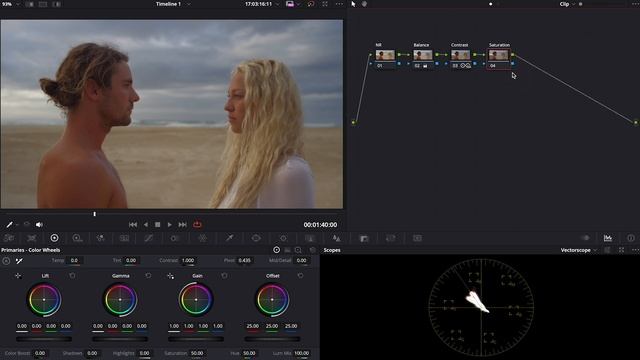
Task: Open the Keyframes panel icon
Action: click(x=585, y=238)
